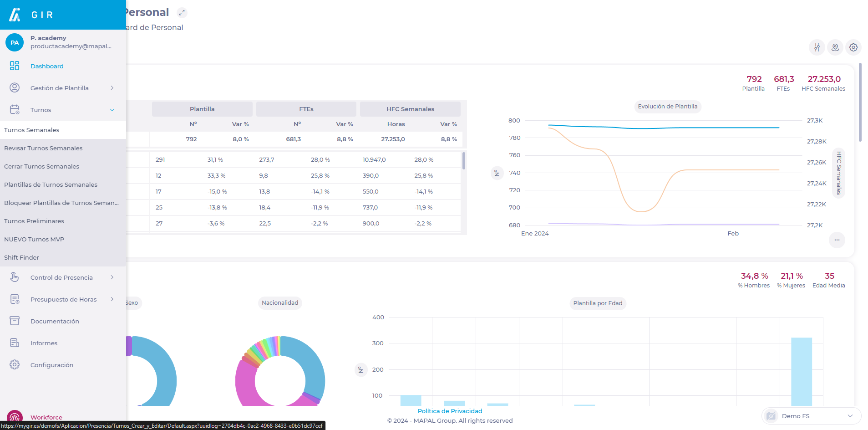Collapse the Turnos menu chevron

112,110
